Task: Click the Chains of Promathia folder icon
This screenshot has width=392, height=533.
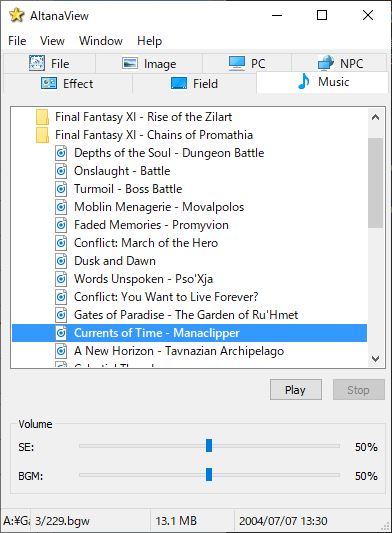Action: click(x=42, y=135)
